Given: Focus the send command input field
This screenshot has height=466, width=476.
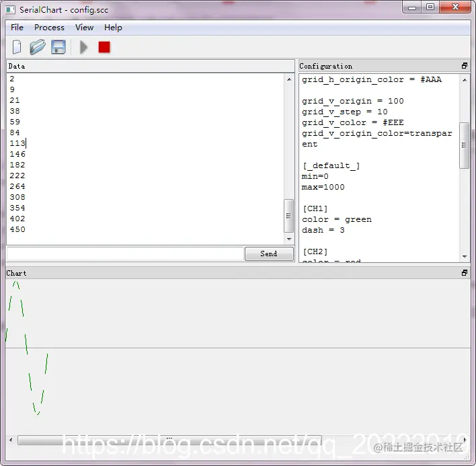Looking at the screenshot, I should click(x=125, y=254).
